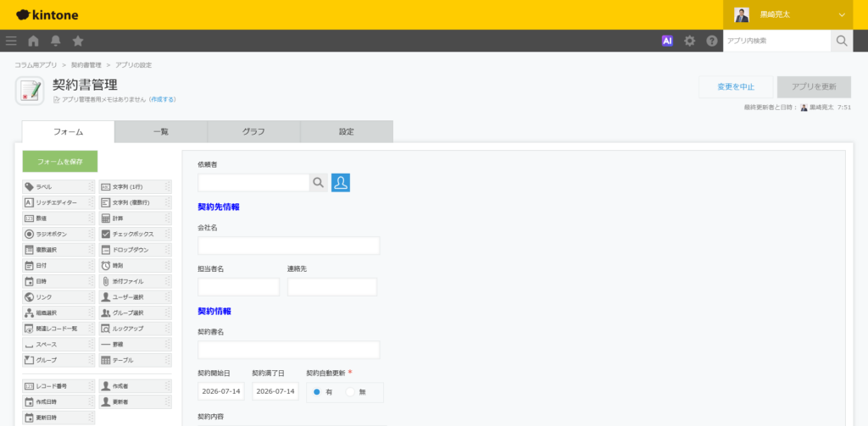Select the ラジオボタン field tile

pyautogui.click(x=58, y=234)
